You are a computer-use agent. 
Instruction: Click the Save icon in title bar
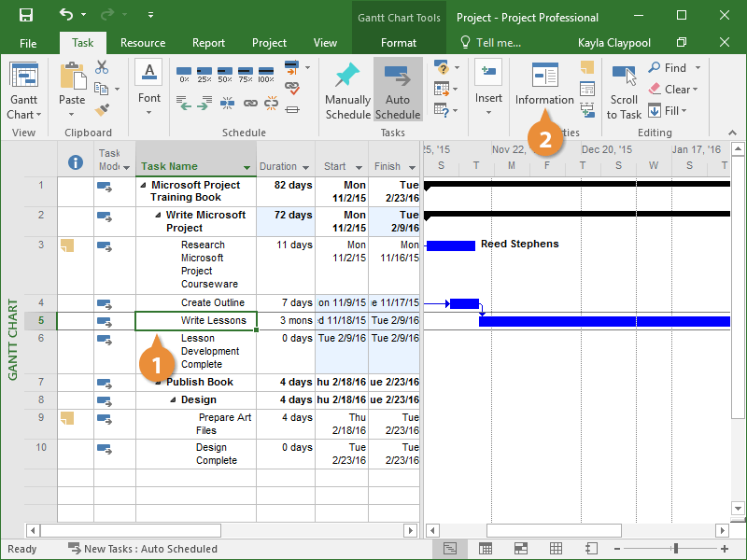26,16
